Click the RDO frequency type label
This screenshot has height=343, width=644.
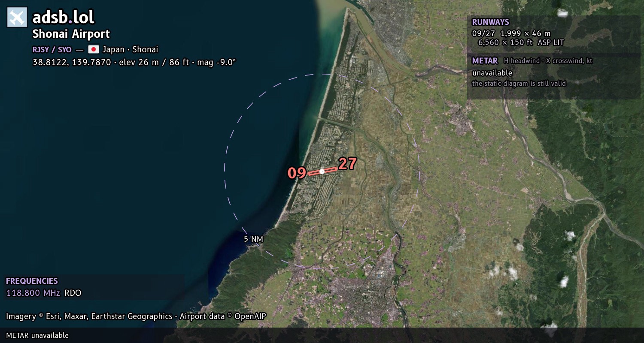(73, 293)
